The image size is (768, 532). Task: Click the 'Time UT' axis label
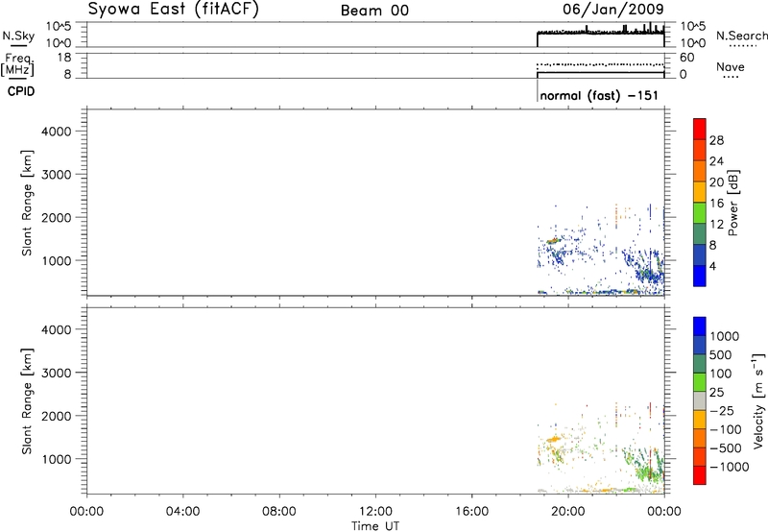tap(375, 526)
